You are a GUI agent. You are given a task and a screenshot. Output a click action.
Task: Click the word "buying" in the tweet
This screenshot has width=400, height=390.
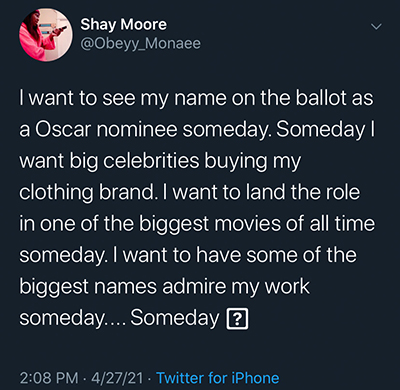[236, 162]
